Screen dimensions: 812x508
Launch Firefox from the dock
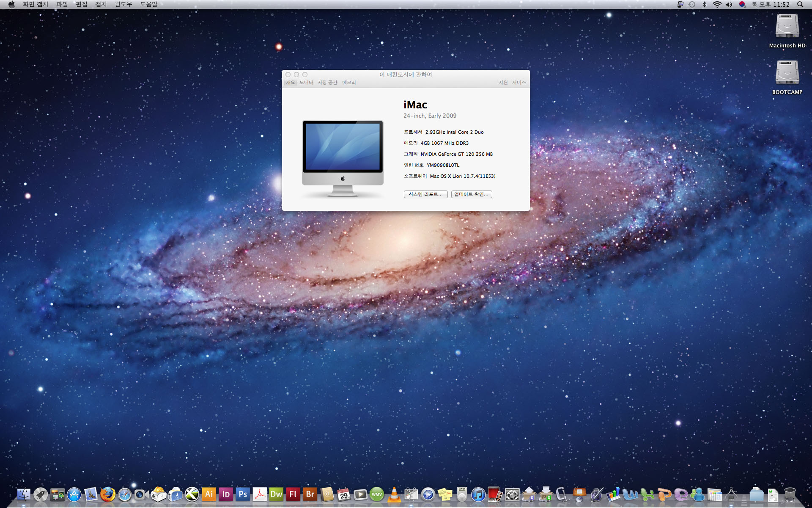tap(108, 494)
